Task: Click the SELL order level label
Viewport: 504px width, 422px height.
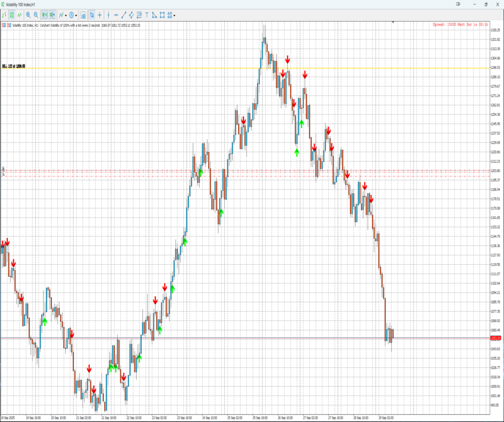Action: coord(14,66)
